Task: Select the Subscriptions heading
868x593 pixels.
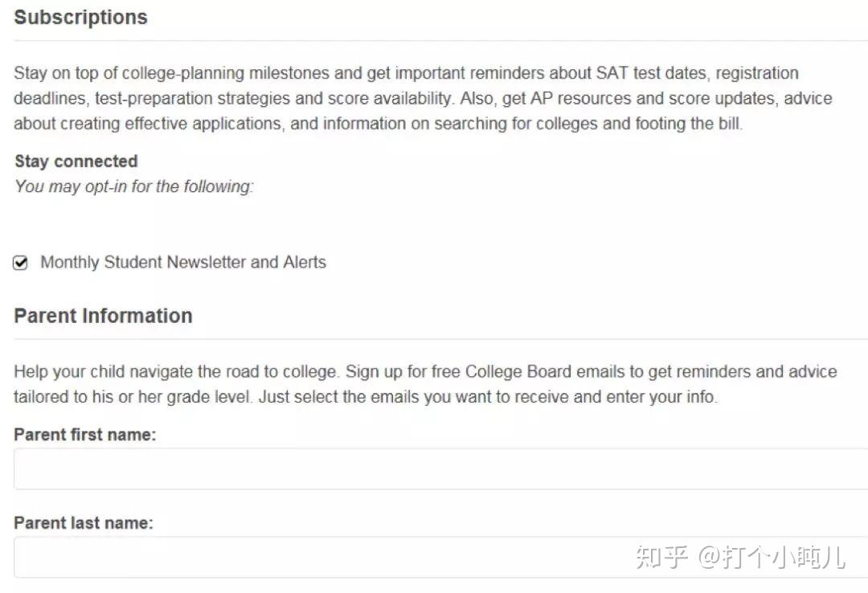Action: point(80,17)
